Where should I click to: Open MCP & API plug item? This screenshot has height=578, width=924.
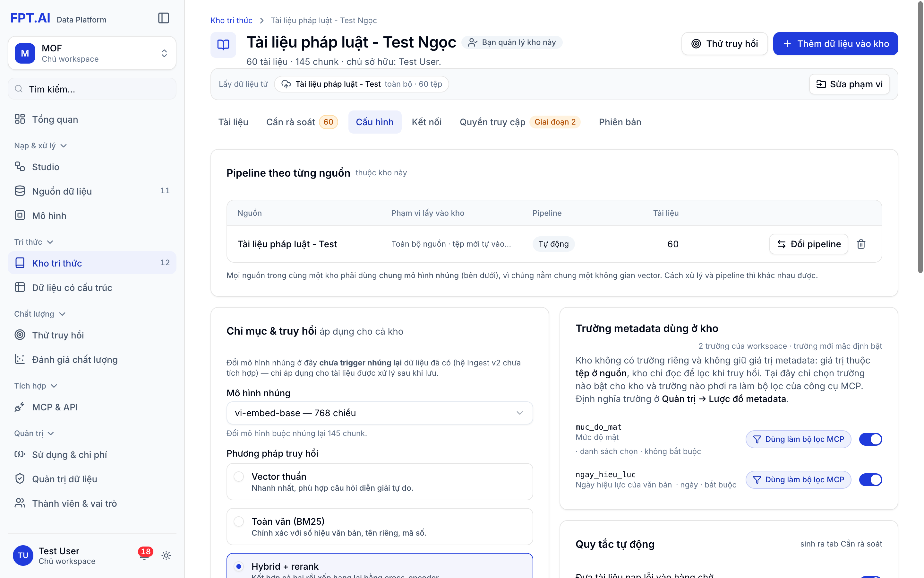(92, 407)
